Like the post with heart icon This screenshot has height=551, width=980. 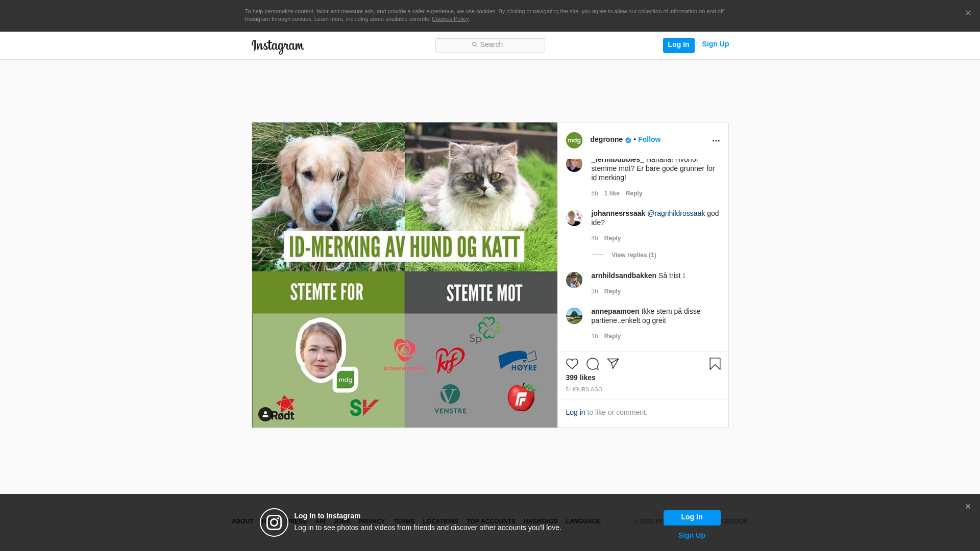click(572, 364)
